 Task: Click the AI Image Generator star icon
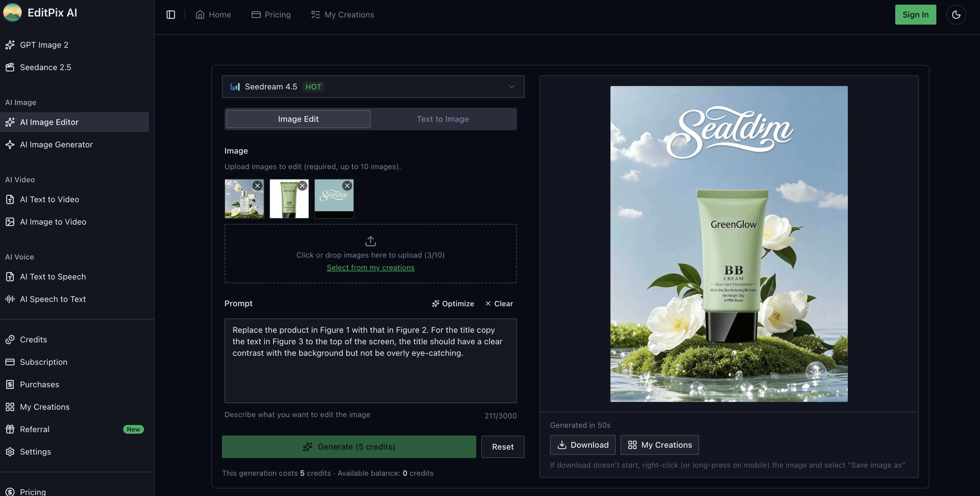click(x=10, y=145)
